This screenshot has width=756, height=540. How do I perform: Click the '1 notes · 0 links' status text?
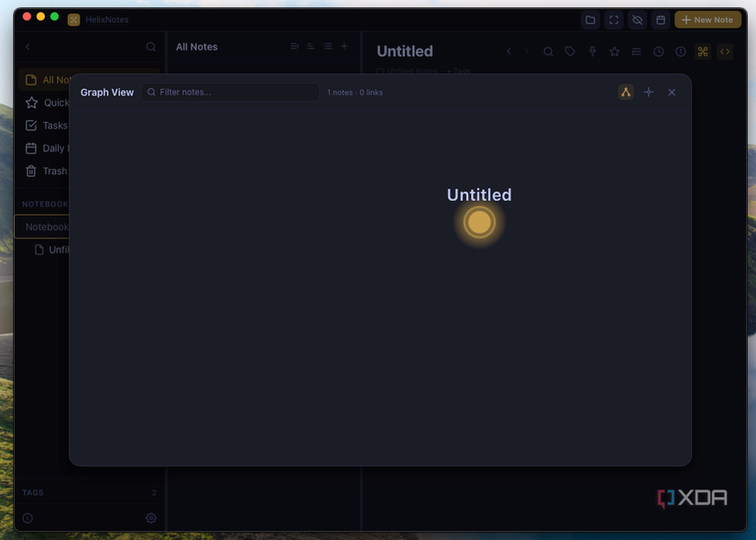355,93
